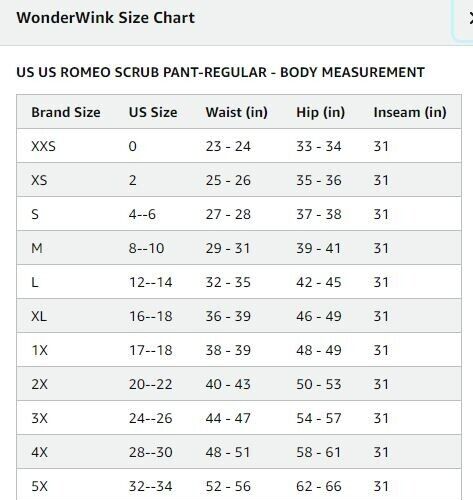Click the S row US size 4--6
Viewport: 473px width, 500px height.
coord(142,214)
